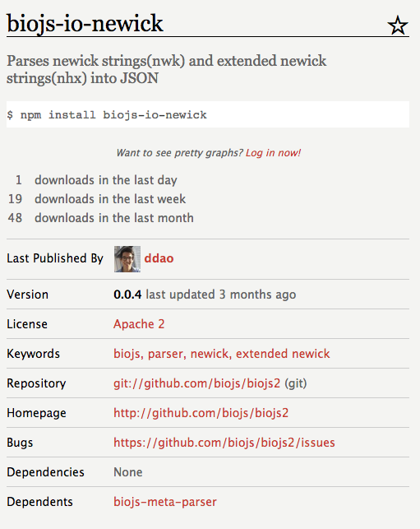420x529 pixels.
Task: Select the extended newick keyword link
Action: [283, 354]
